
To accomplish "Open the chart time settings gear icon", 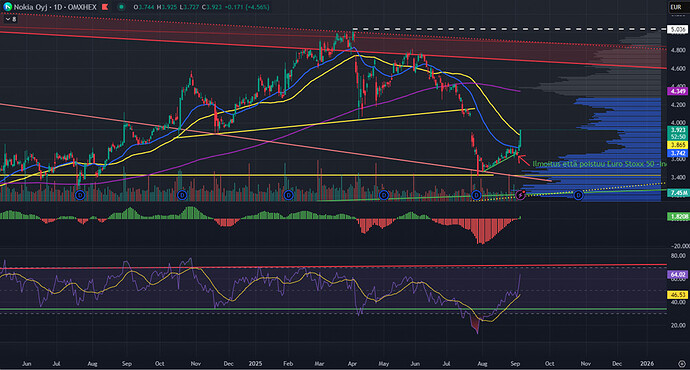I will point(682,364).
